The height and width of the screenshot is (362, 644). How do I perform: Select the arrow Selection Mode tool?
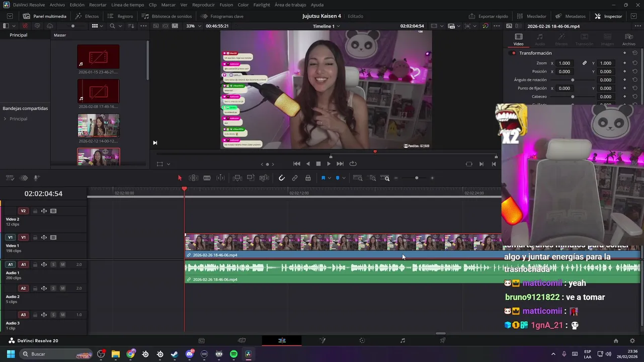point(180,178)
